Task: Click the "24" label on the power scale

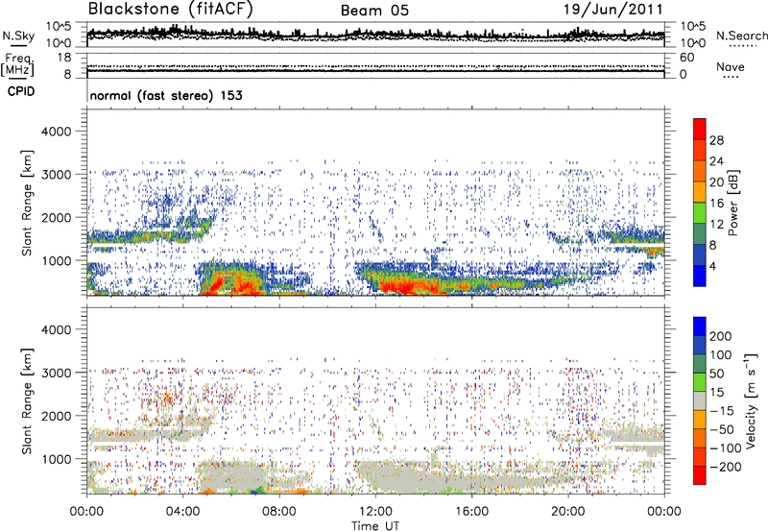Action: click(x=716, y=161)
